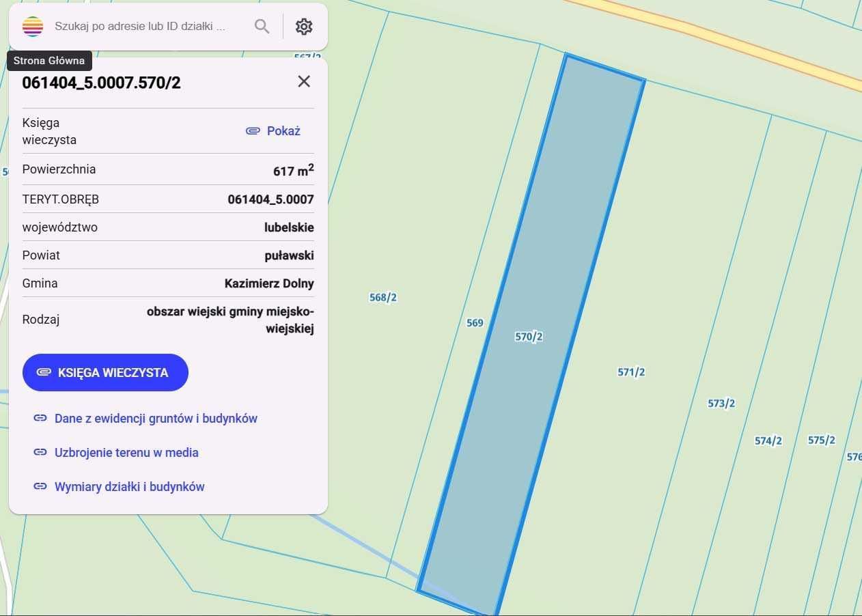Click the Pokaż link for Księga wieczysta
Screen dimensions: 862x616
tap(283, 131)
